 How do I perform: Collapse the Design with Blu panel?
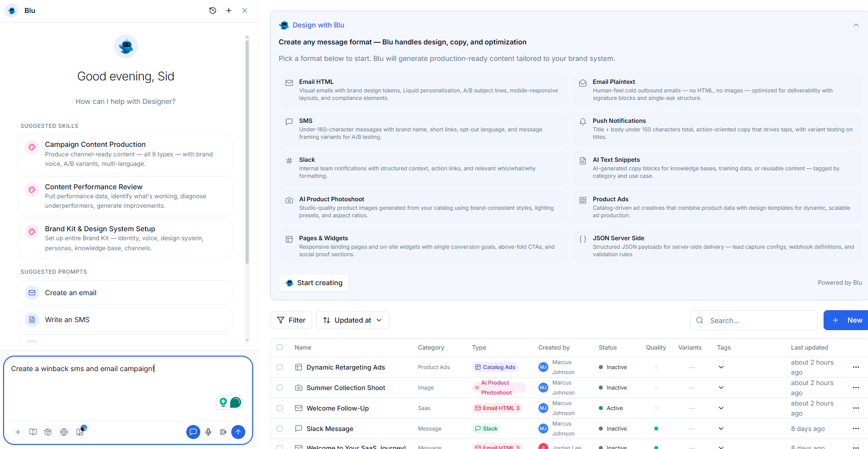[856, 25]
